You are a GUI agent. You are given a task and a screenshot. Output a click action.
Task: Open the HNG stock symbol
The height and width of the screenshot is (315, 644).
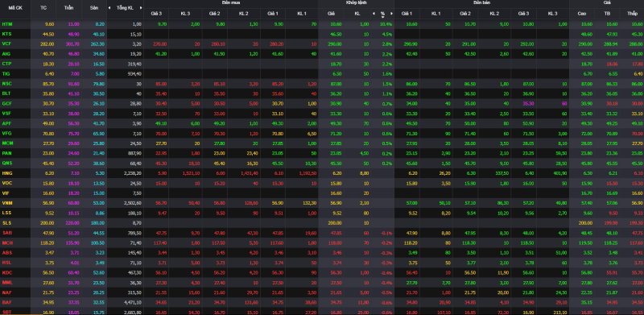6,173
